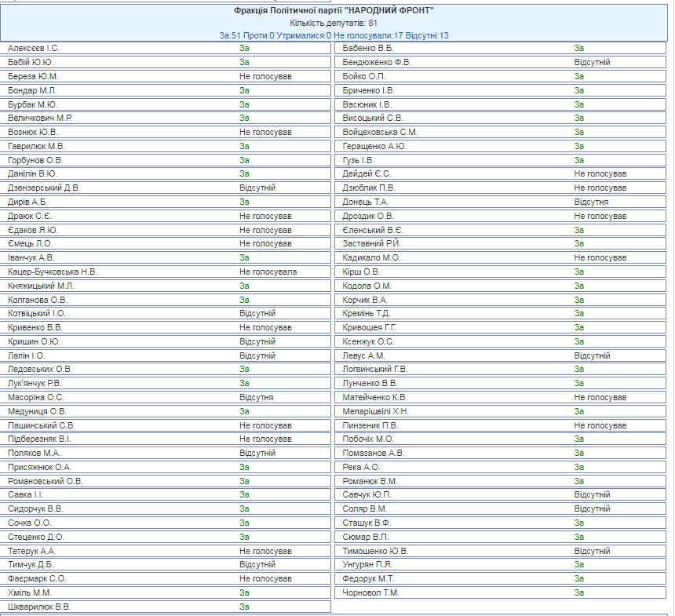
Task: Click the "НАРОДНИЙ ФРОНТ" faction heading
Action: click(x=334, y=10)
